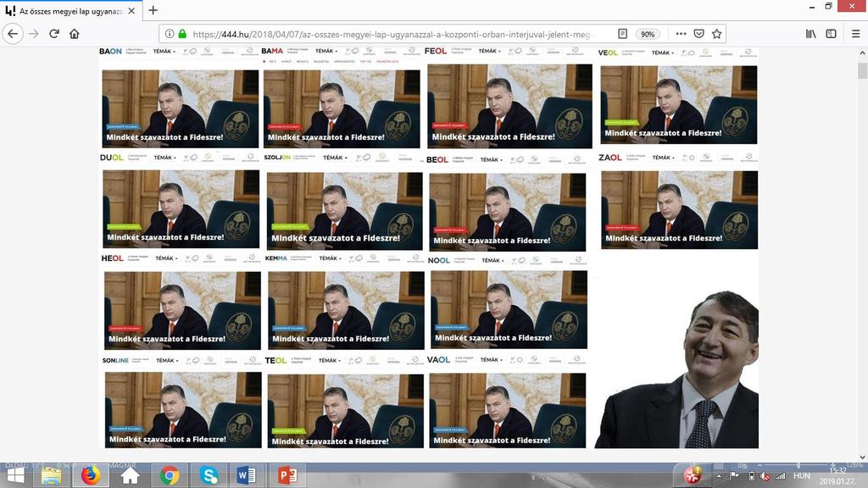Screen dimensions: 868x488
Task: Toggle reader view in the address bar
Action: tap(622, 34)
